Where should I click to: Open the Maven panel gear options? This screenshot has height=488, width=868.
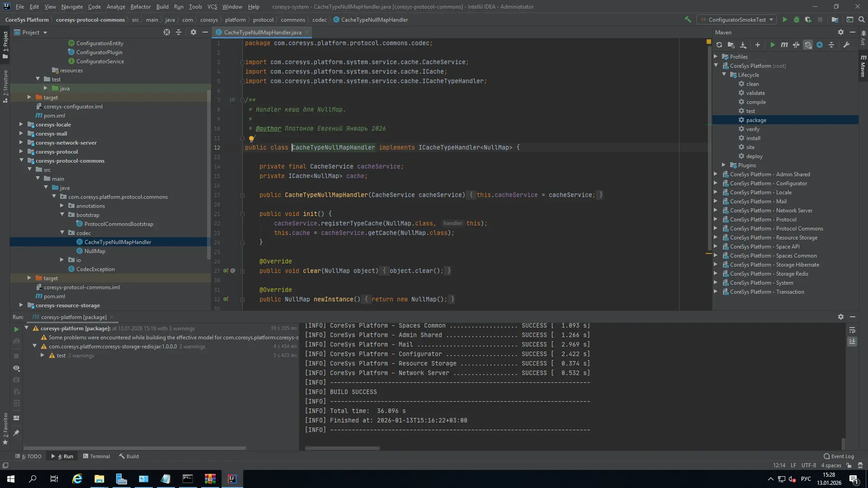point(840,32)
